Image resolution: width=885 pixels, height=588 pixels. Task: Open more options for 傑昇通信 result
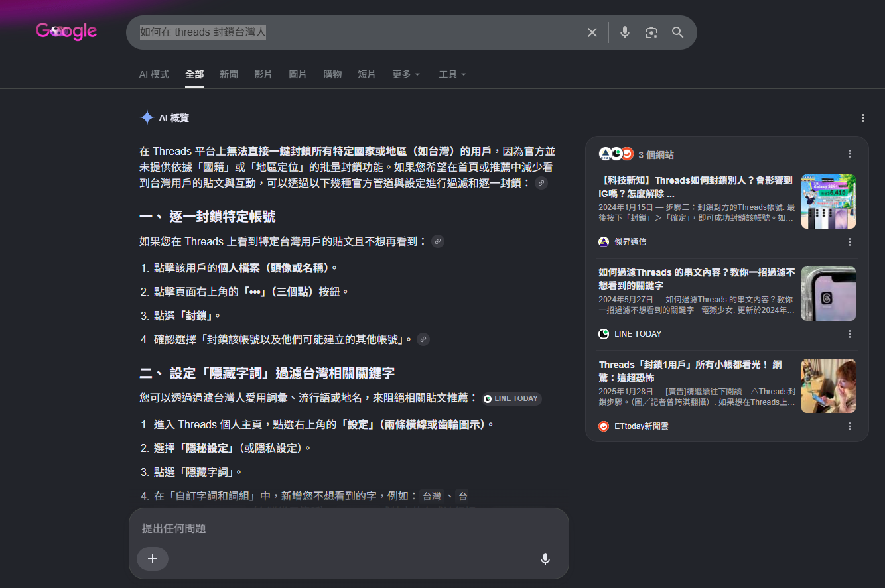pos(850,242)
